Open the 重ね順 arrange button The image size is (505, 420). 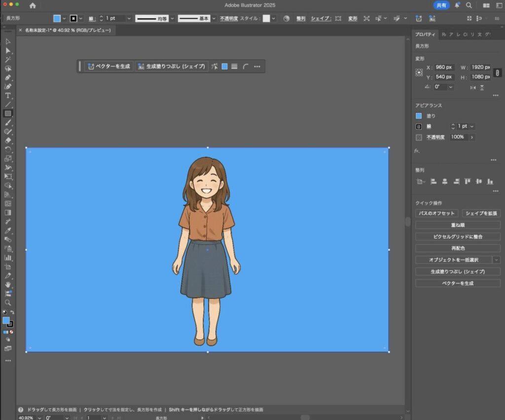(x=458, y=225)
